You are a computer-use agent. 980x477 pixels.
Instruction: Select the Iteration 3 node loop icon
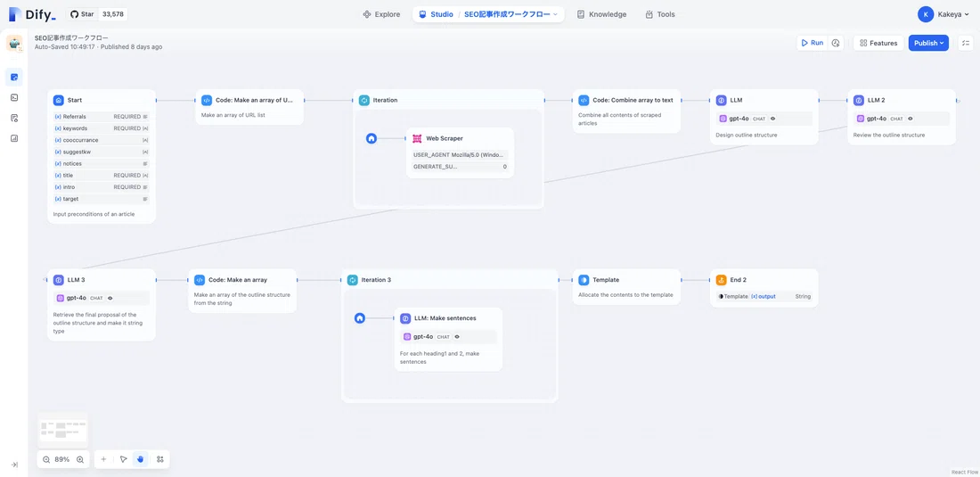[x=353, y=280]
